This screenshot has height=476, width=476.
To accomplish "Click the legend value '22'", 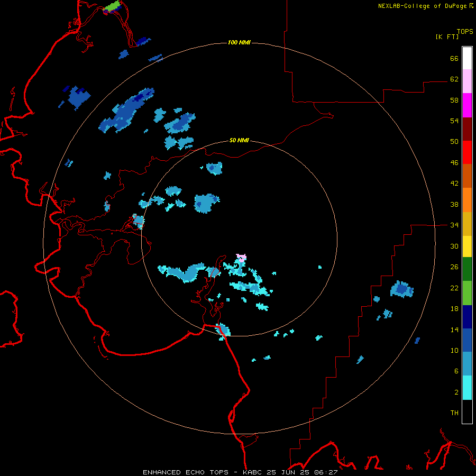I will [454, 288].
